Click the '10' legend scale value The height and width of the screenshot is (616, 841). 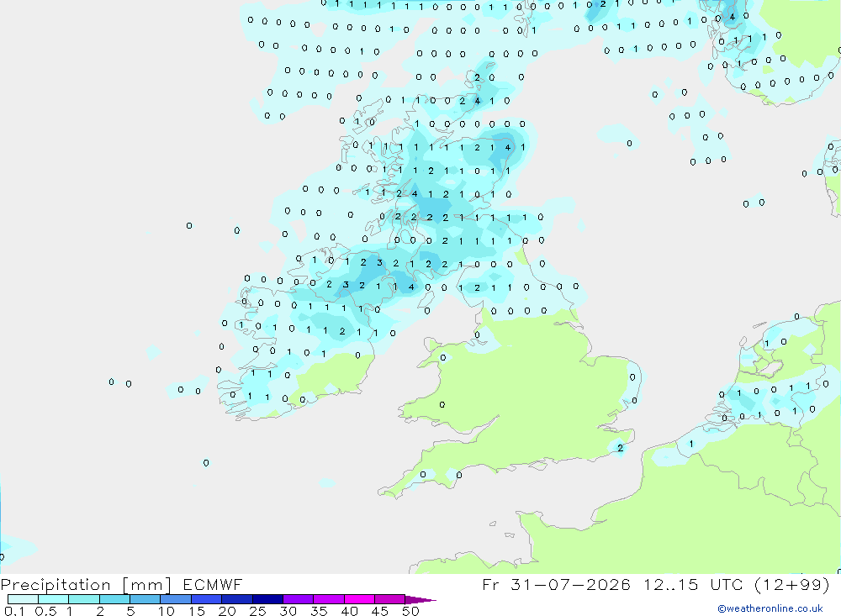[x=167, y=611]
